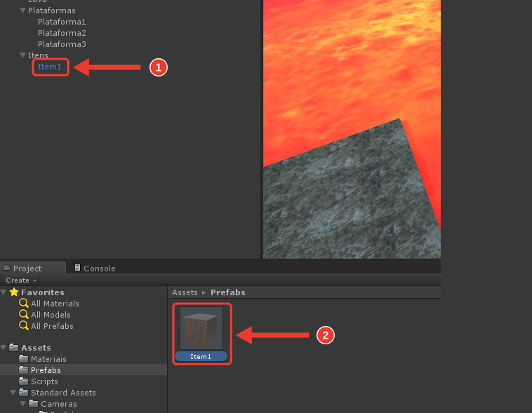
Task: Click the Favorites star icon
Action: [x=14, y=292]
